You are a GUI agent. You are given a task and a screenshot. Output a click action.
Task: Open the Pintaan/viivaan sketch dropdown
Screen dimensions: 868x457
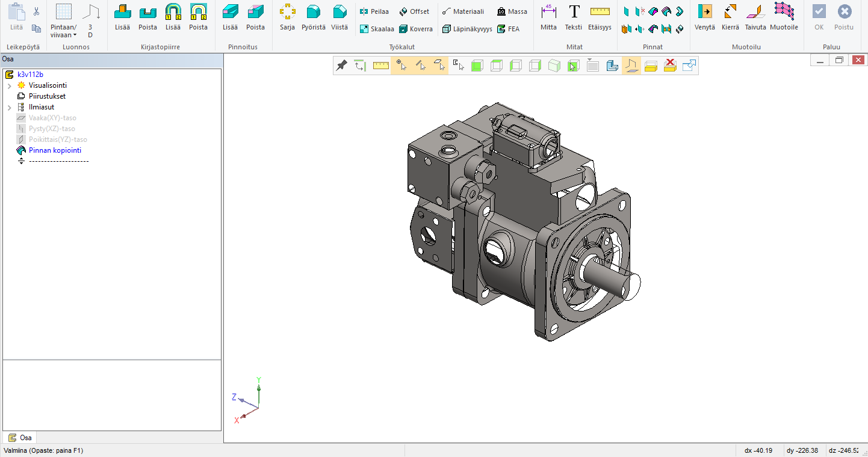(x=63, y=31)
